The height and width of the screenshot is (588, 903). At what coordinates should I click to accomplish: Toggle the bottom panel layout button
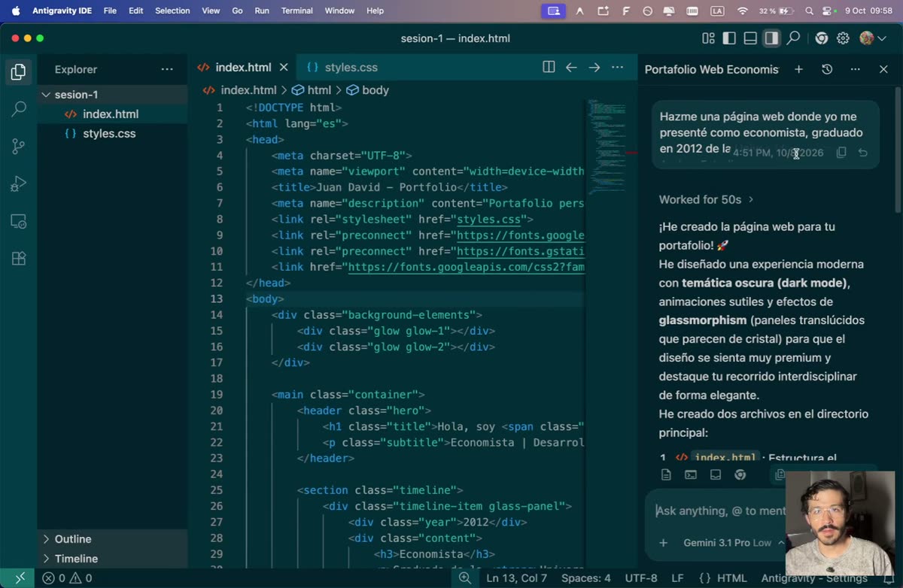tap(750, 38)
